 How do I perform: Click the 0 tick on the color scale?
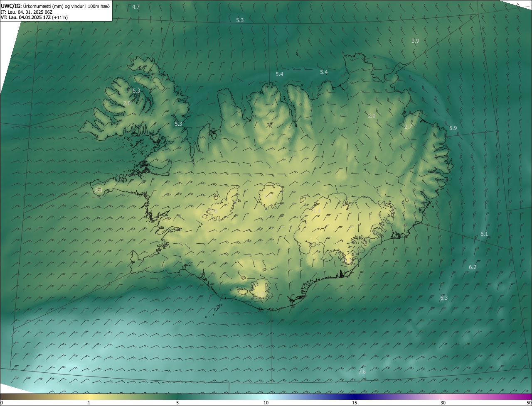click(1, 403)
